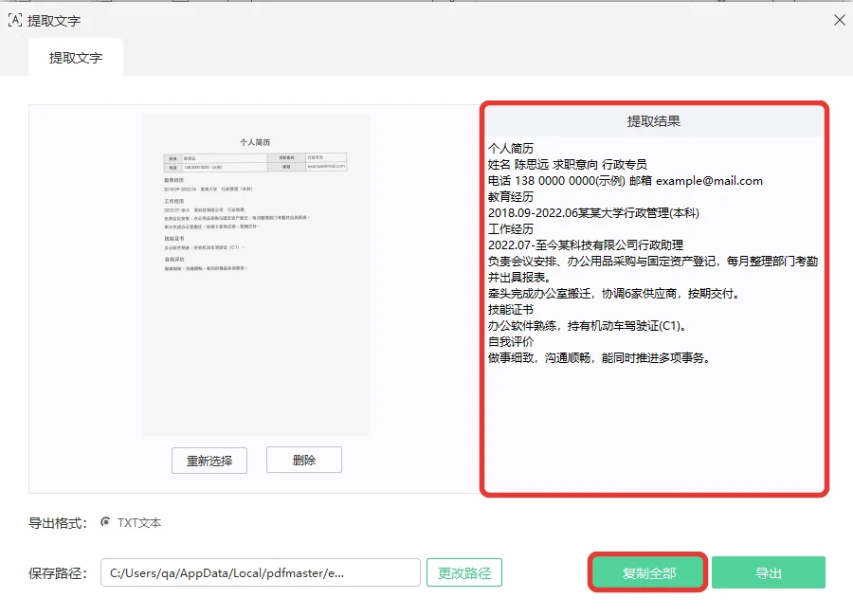Click the extracted line 个人简历

[511, 149]
